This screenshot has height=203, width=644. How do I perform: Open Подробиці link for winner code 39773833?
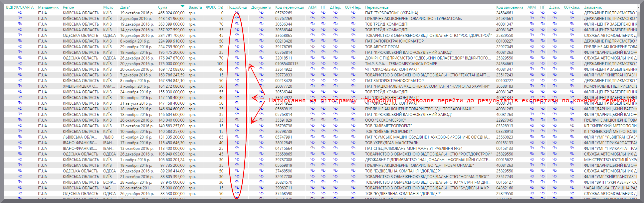[x=237, y=75]
